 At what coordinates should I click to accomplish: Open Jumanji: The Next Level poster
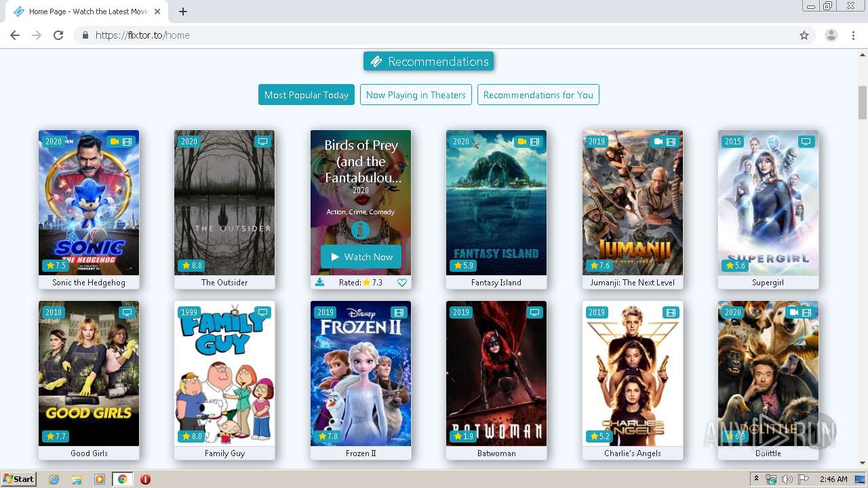click(x=633, y=203)
